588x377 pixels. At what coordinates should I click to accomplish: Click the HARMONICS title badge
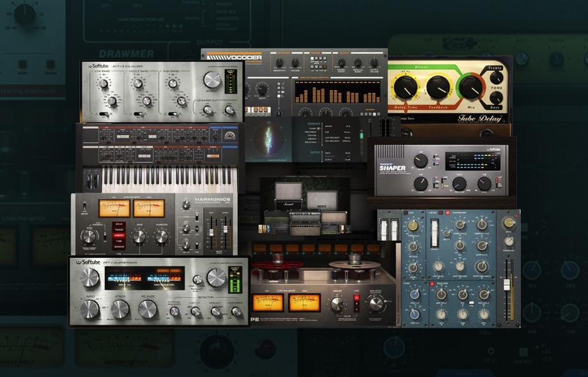click(x=213, y=199)
